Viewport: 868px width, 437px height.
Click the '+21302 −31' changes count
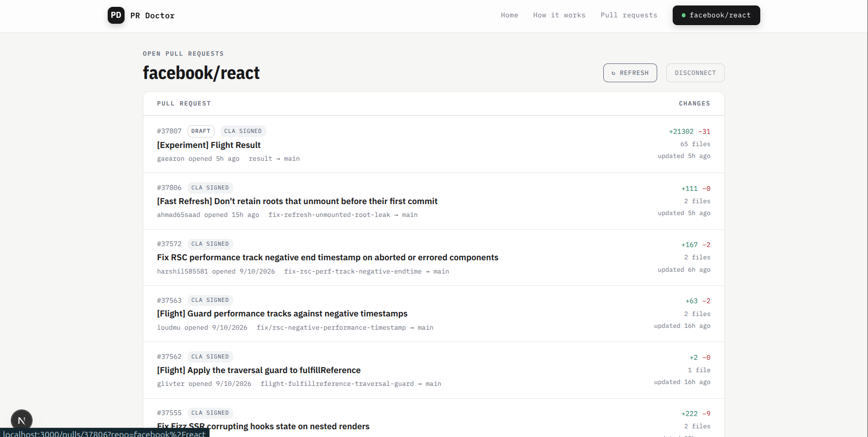(x=690, y=132)
